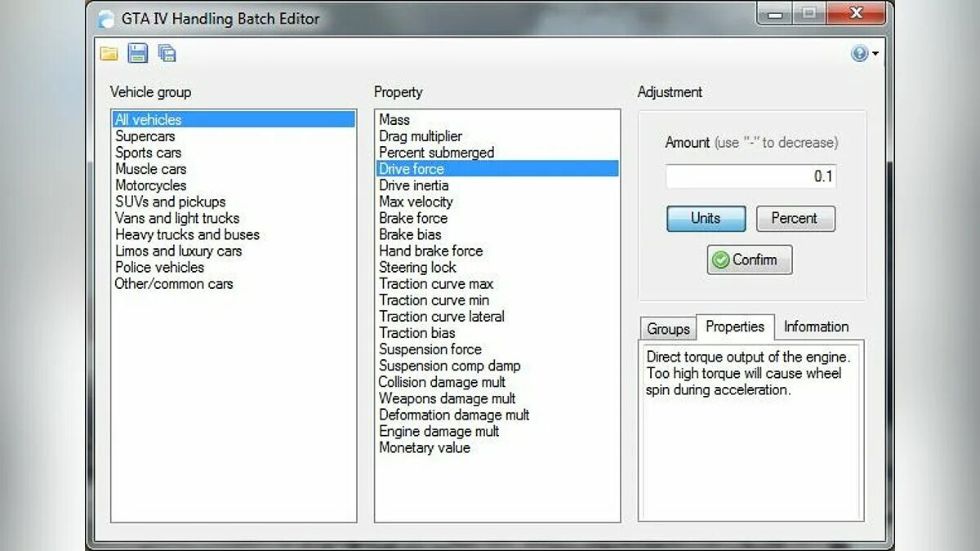This screenshot has width=980, height=551.
Task: Expand the help dropdown arrow
Action: [x=875, y=55]
